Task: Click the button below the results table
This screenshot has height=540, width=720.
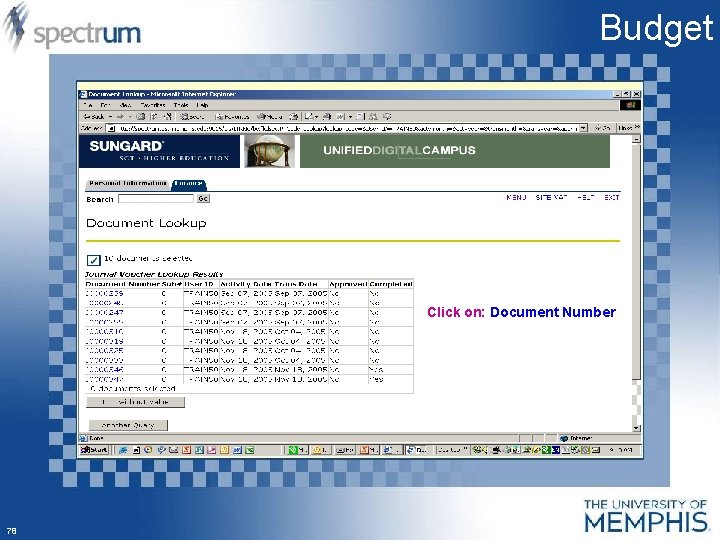Action: point(135,402)
